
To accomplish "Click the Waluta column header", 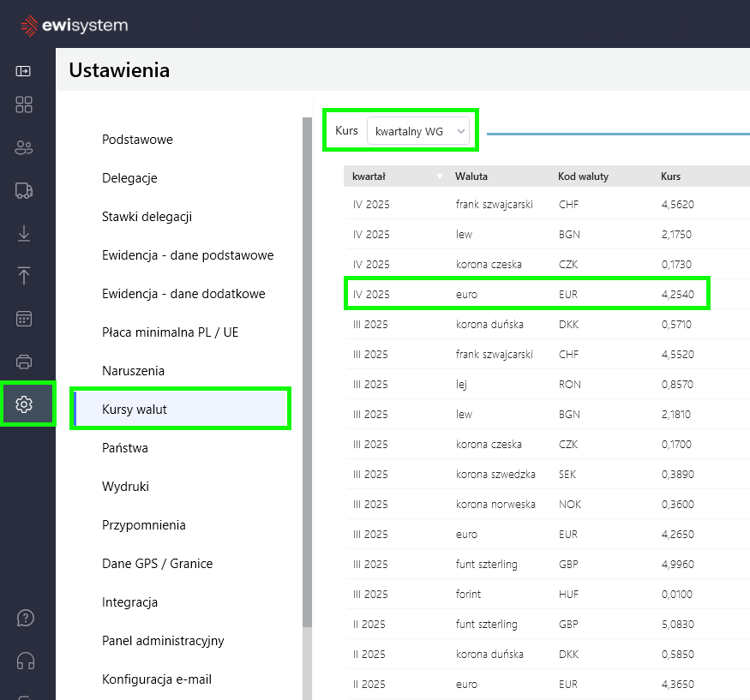I will (x=471, y=176).
